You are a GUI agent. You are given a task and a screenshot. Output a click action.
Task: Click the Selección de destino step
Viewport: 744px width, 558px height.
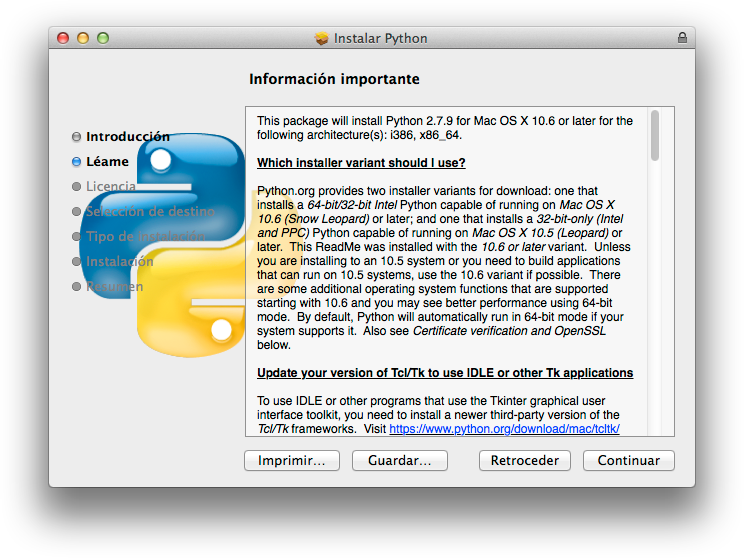click(x=150, y=211)
